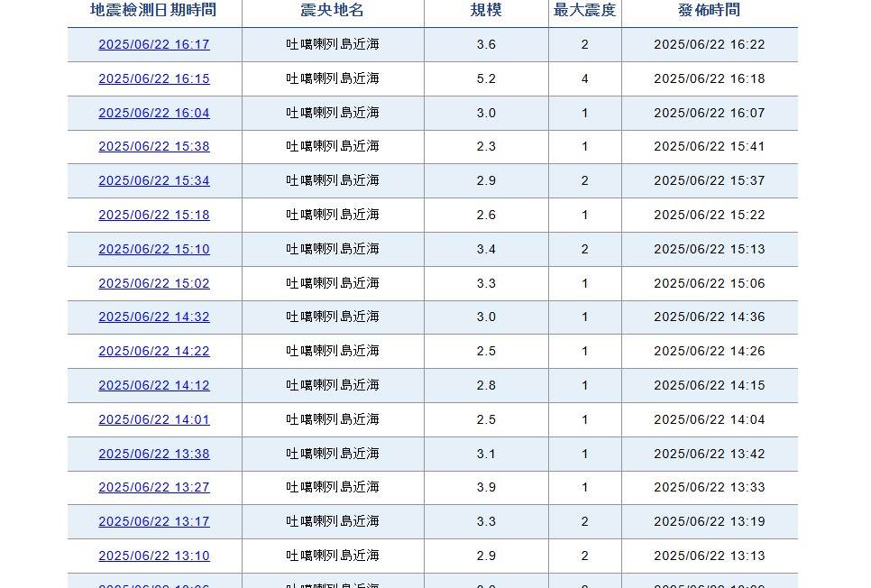
Task: Open the 2025/06/22 14:12 earthquake report
Action: pos(154,386)
